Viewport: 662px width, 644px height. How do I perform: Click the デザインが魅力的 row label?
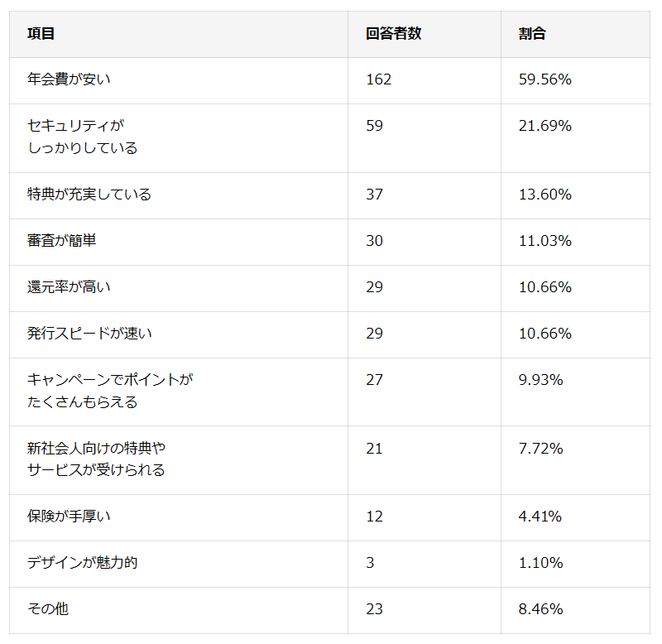(82, 563)
